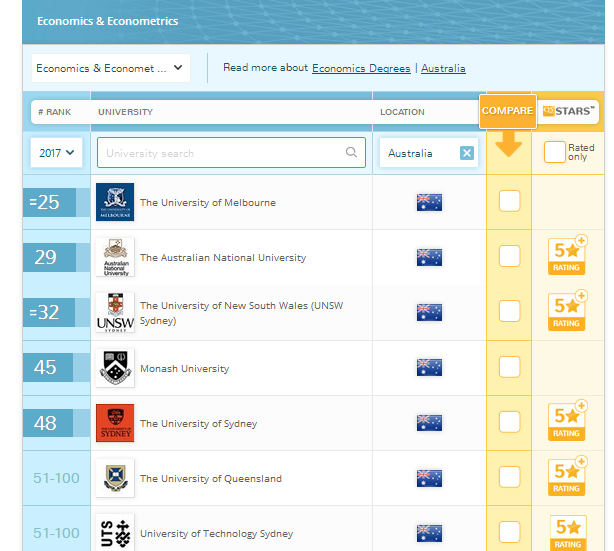Focus the University search field
This screenshot has width=614, height=551.
click(220, 153)
